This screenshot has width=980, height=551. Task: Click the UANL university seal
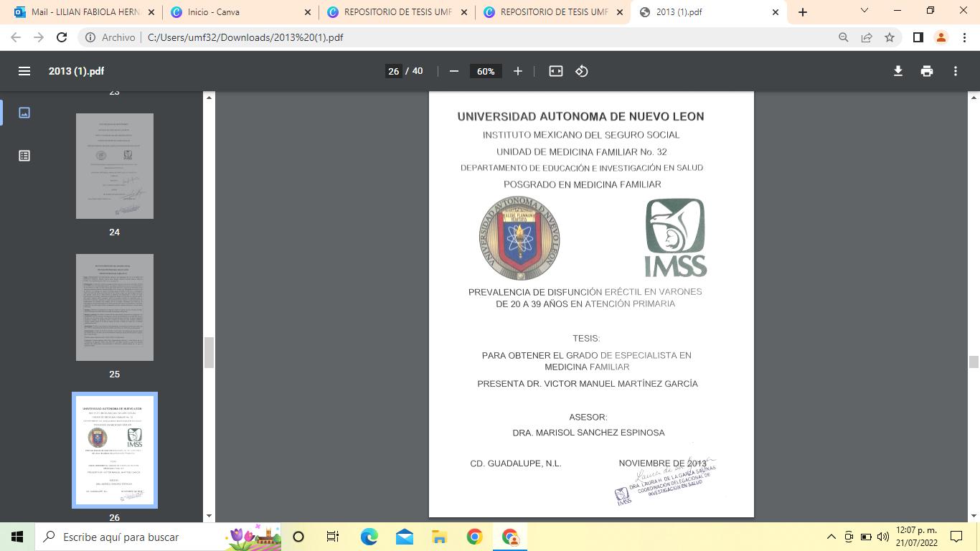coord(519,238)
